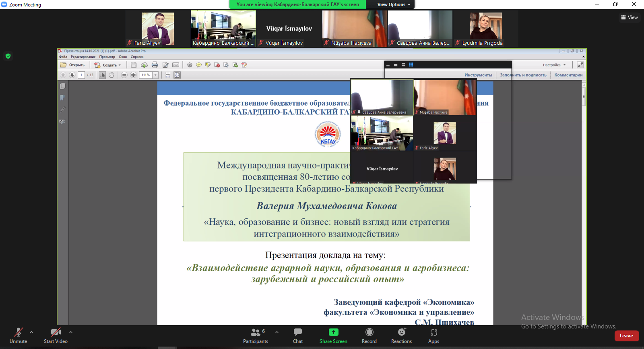Expand video options arrow next to Start Video
The width and height of the screenshot is (644, 349).
[x=71, y=332]
